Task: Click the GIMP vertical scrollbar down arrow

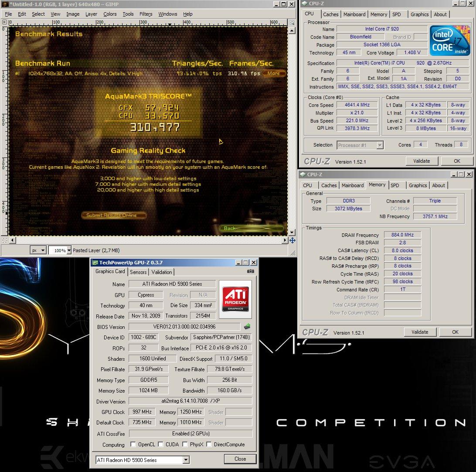Action: click(292, 233)
